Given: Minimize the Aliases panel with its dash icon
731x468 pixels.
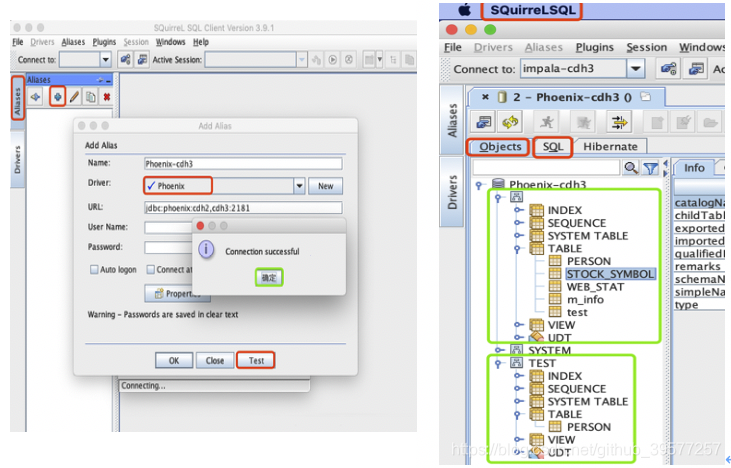Looking at the screenshot, I should (x=109, y=81).
